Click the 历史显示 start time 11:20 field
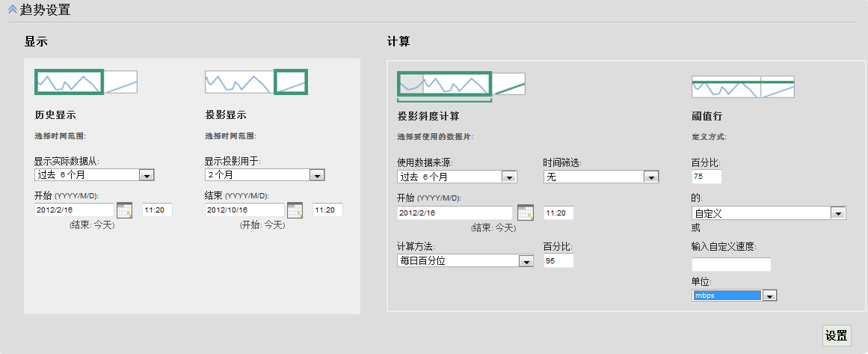Image resolution: width=868 pixels, height=354 pixels. 157,210
